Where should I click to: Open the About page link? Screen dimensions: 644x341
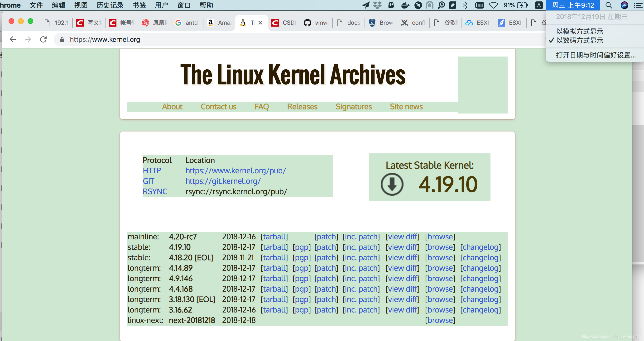172,107
